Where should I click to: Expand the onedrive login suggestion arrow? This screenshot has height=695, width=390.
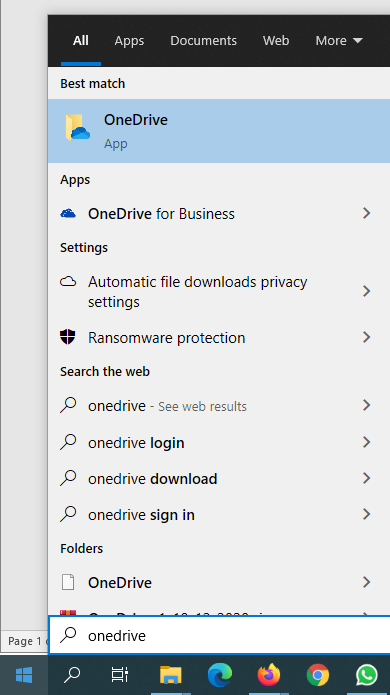click(x=367, y=442)
